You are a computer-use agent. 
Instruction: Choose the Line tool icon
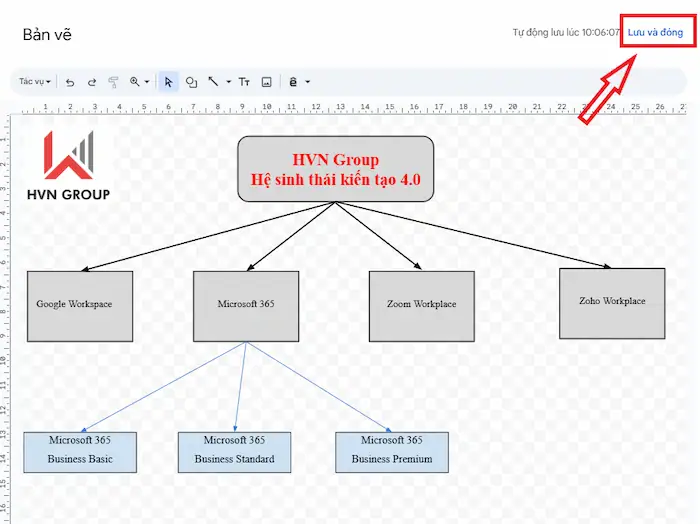tap(213, 82)
